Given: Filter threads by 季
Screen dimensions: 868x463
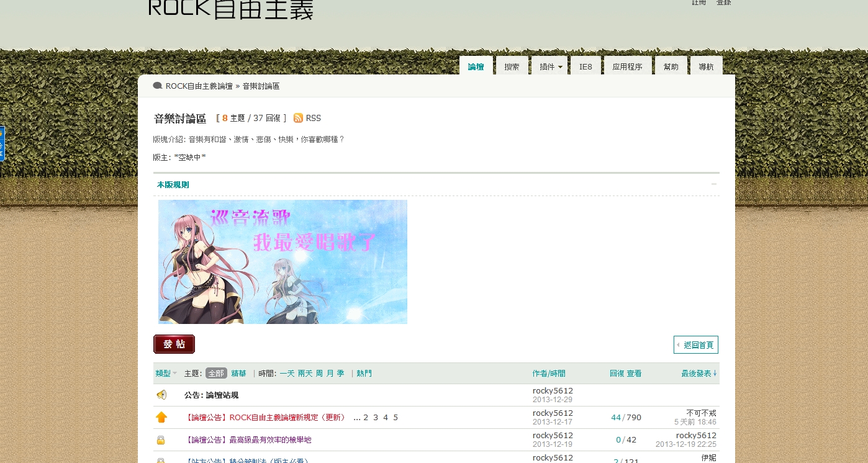Looking at the screenshot, I should pos(340,373).
